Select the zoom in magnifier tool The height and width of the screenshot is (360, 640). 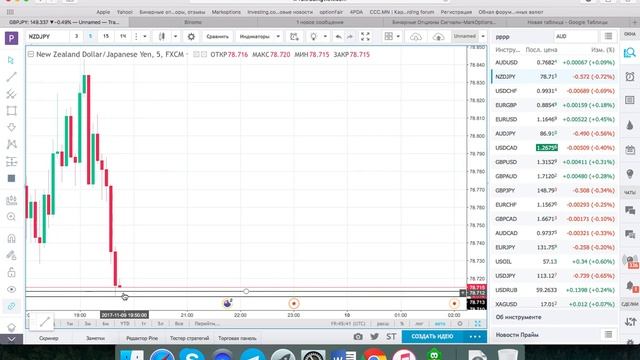pos(11,217)
